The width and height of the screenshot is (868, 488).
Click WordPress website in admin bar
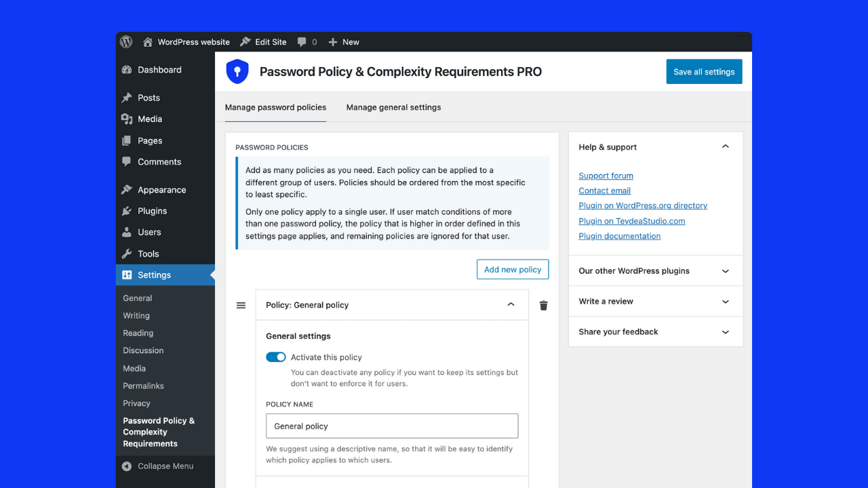coord(194,42)
